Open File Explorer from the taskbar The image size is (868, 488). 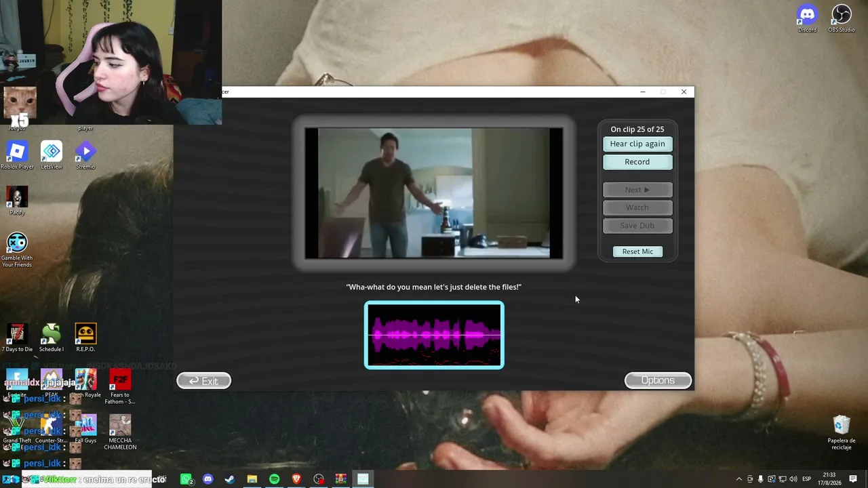pyautogui.click(x=252, y=479)
